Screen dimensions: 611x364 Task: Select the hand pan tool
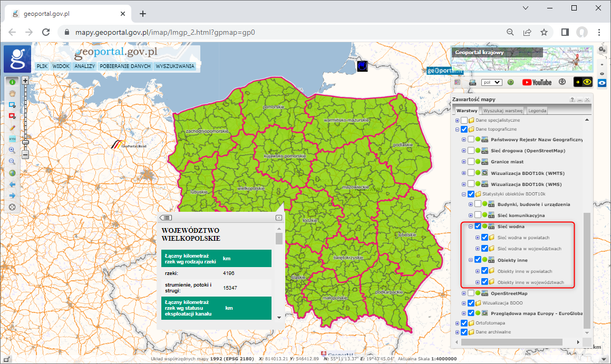tap(12, 93)
